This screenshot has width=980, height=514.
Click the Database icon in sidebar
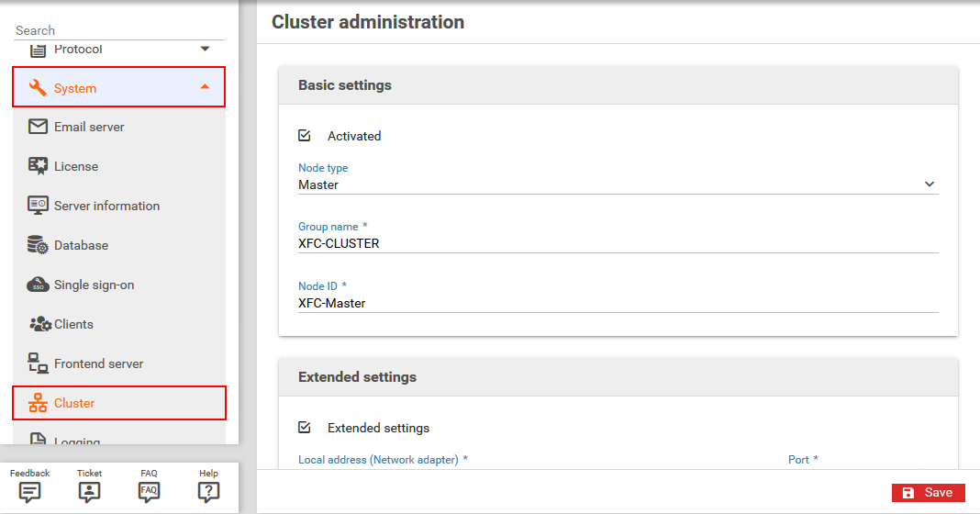click(38, 245)
